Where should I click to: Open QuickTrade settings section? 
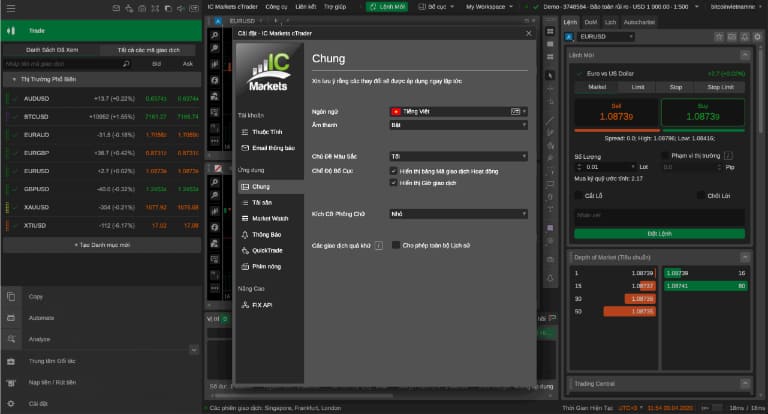click(x=267, y=249)
